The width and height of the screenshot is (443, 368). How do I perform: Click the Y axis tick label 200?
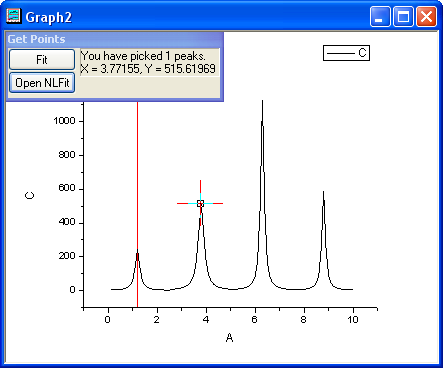(x=67, y=256)
